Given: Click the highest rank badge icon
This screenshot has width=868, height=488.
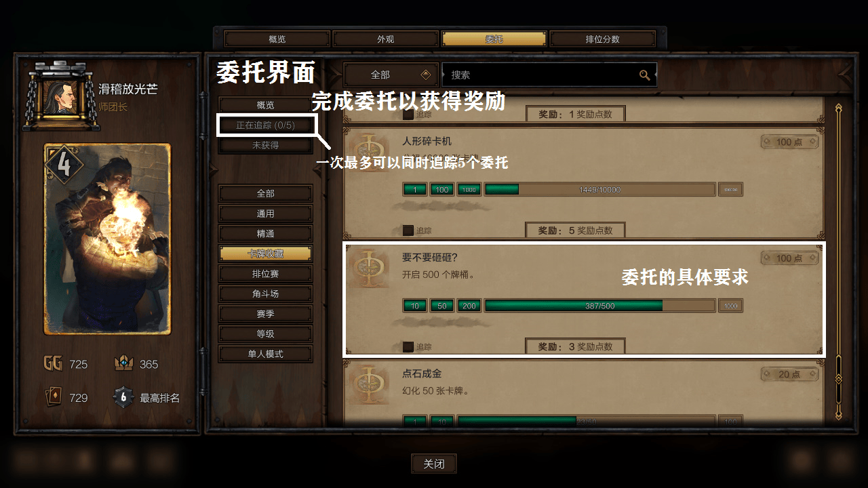Looking at the screenshot, I should (x=123, y=397).
